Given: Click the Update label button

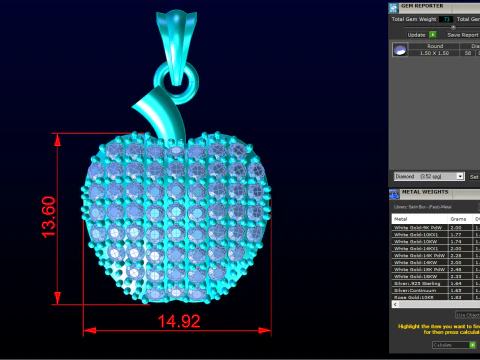Looking at the screenshot, I should pyautogui.click(x=416, y=35).
